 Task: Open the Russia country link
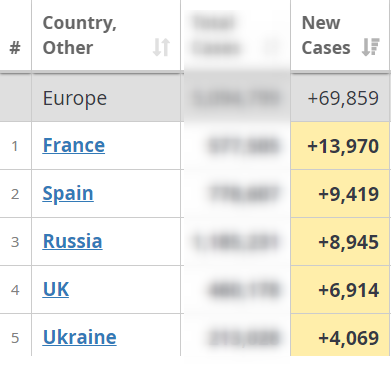[72, 241]
